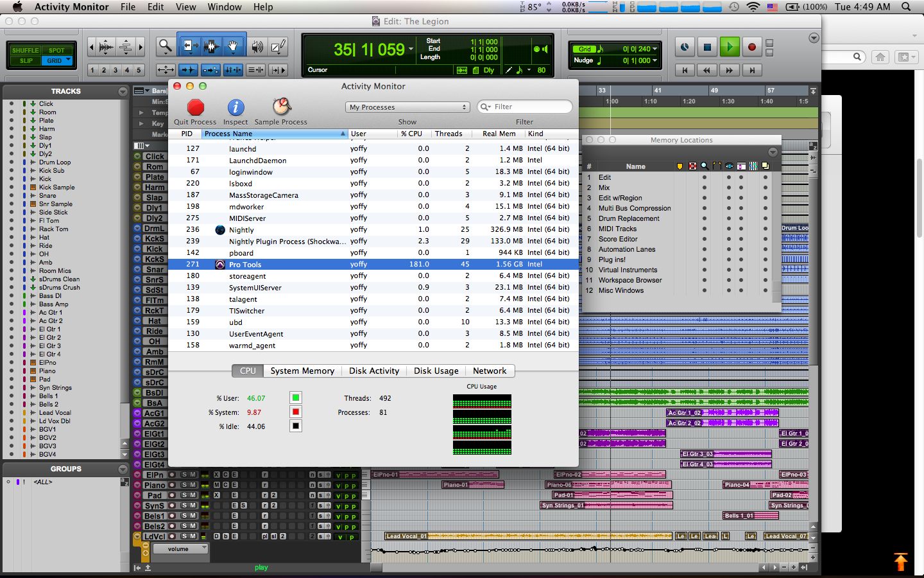This screenshot has width=924, height=578.
Task: Select Zoom preset 3
Action: click(115, 70)
